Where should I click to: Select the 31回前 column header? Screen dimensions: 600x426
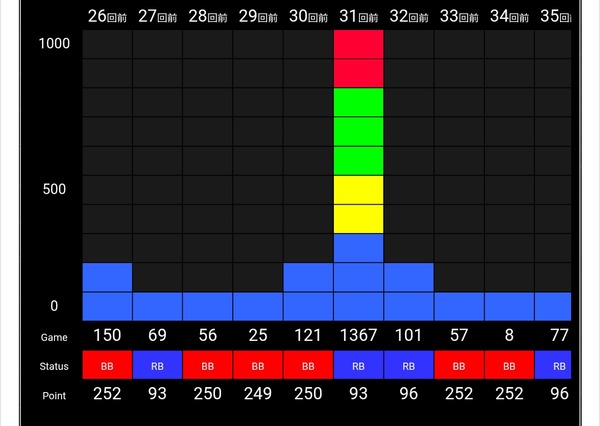(x=358, y=16)
